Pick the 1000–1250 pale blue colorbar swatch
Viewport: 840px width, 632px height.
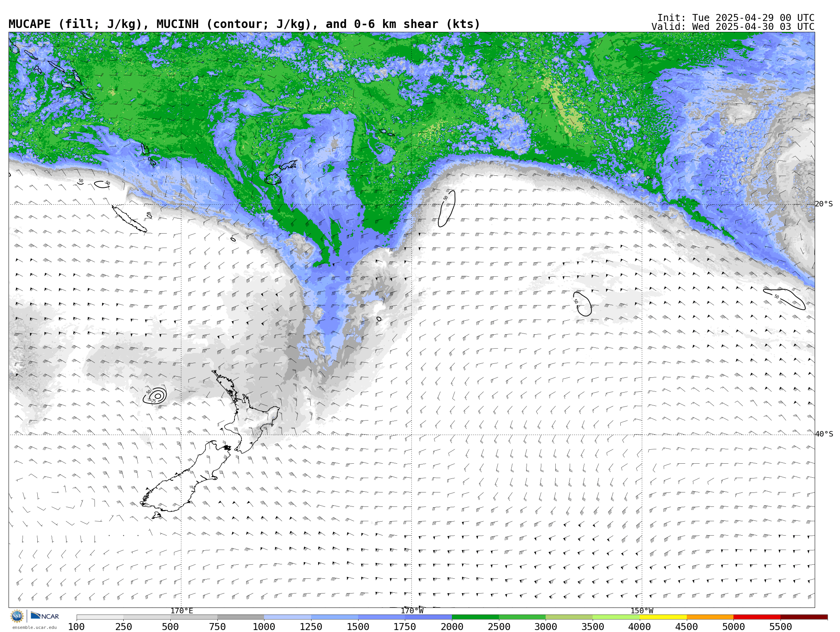pyautogui.click(x=288, y=617)
